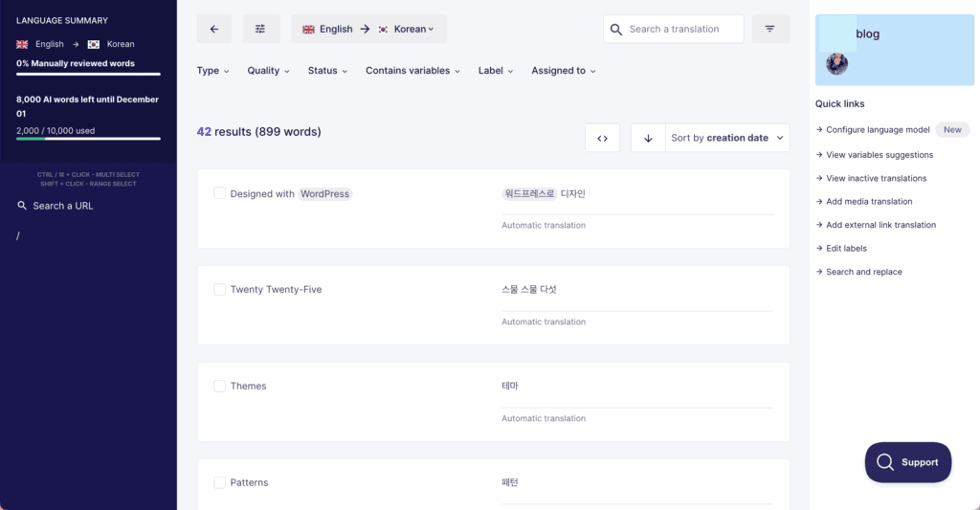The height and width of the screenshot is (510, 980).
Task: Open the Korean language dropdown
Action: click(x=413, y=30)
